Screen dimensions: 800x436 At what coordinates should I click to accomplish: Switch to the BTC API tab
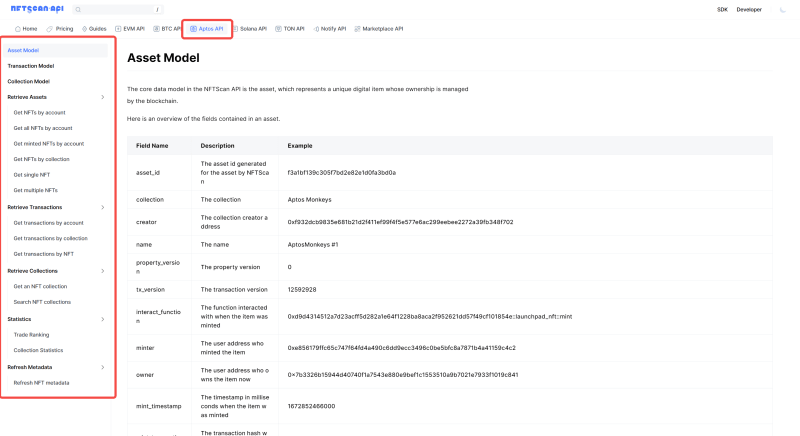point(167,29)
